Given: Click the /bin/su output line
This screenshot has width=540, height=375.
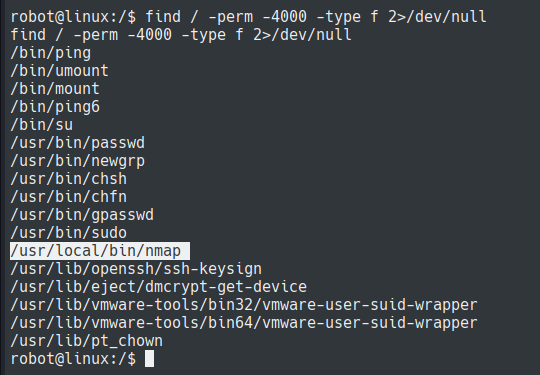Looking at the screenshot, I should point(42,125).
